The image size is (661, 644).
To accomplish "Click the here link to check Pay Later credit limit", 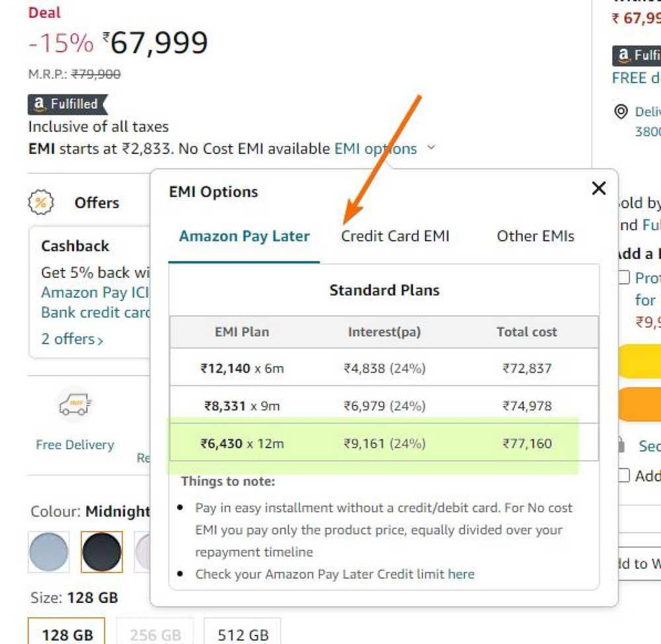I will click(x=462, y=574).
